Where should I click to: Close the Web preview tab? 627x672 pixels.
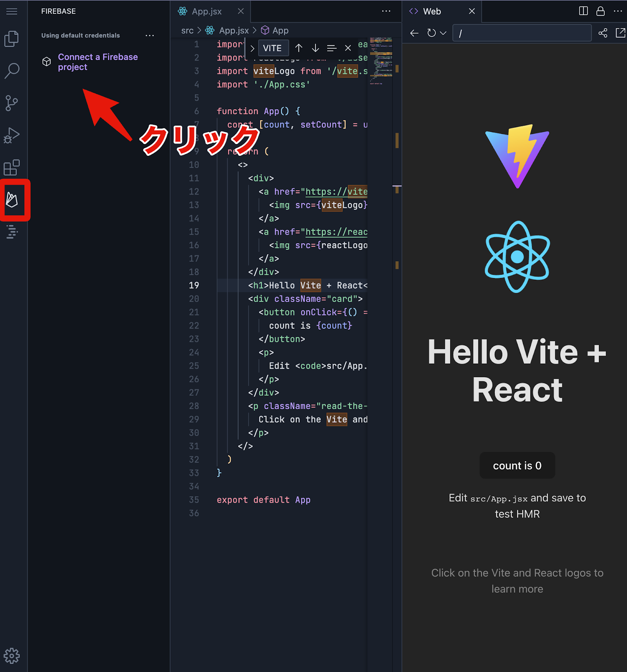coord(472,11)
